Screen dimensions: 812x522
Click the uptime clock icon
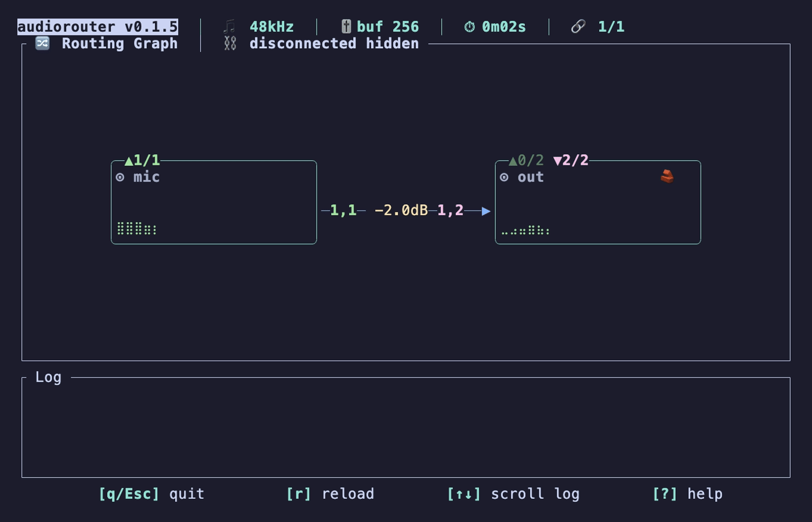[470, 27]
